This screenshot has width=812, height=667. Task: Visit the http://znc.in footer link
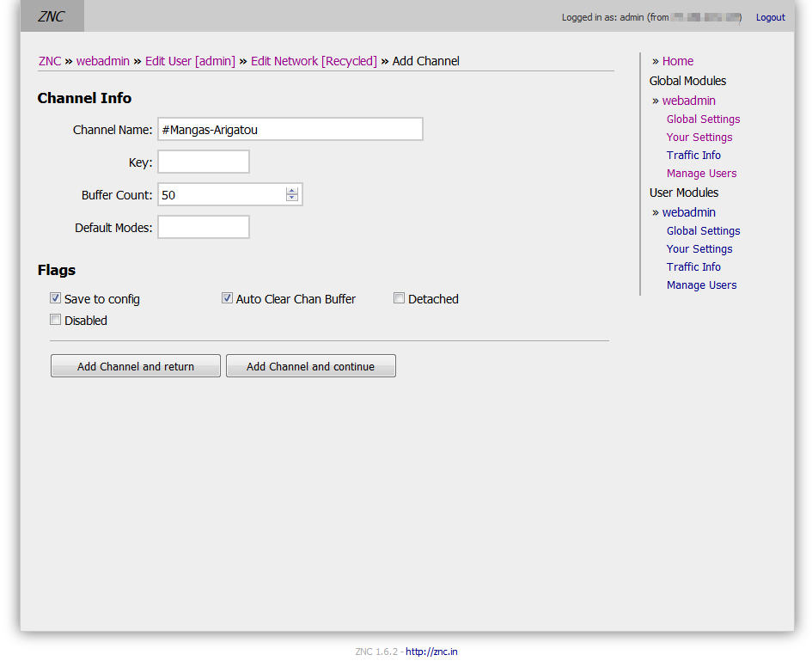[x=431, y=652]
